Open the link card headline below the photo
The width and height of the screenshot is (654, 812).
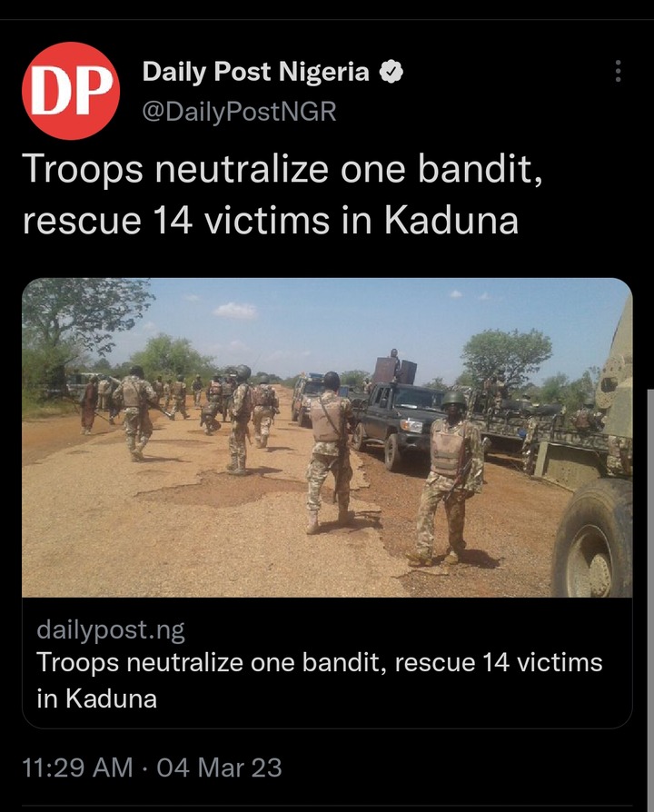click(320, 680)
